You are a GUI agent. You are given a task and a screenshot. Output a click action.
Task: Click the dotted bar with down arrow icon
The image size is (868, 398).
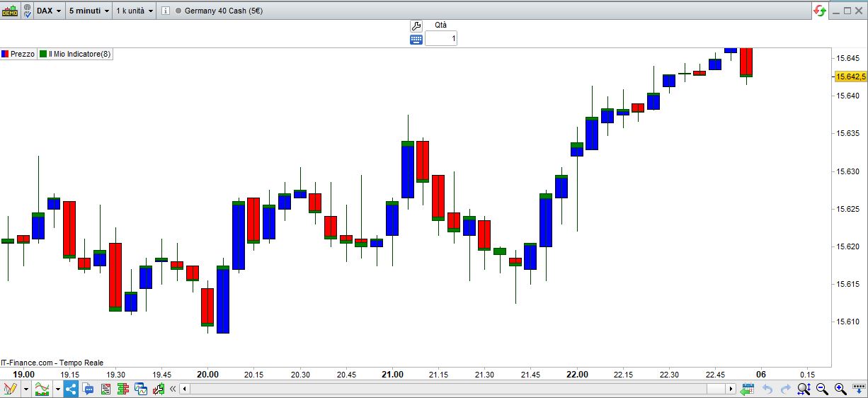pyautogui.click(x=858, y=389)
